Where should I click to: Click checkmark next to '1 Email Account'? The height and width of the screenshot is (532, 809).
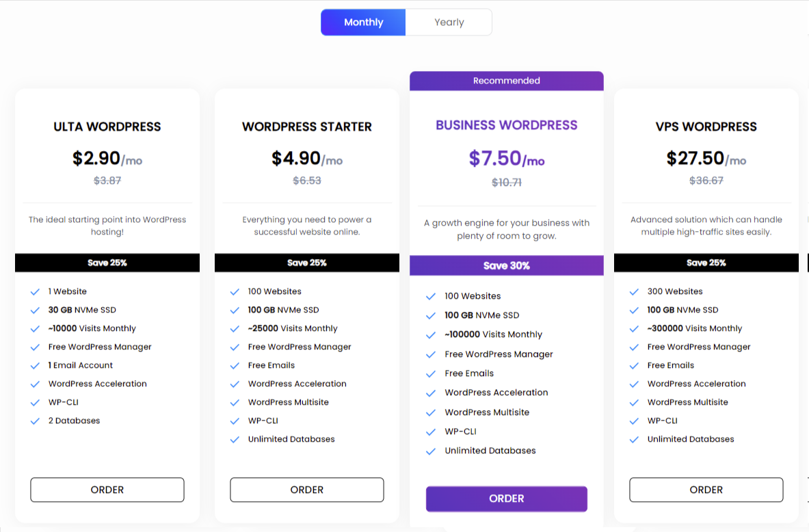(36, 366)
